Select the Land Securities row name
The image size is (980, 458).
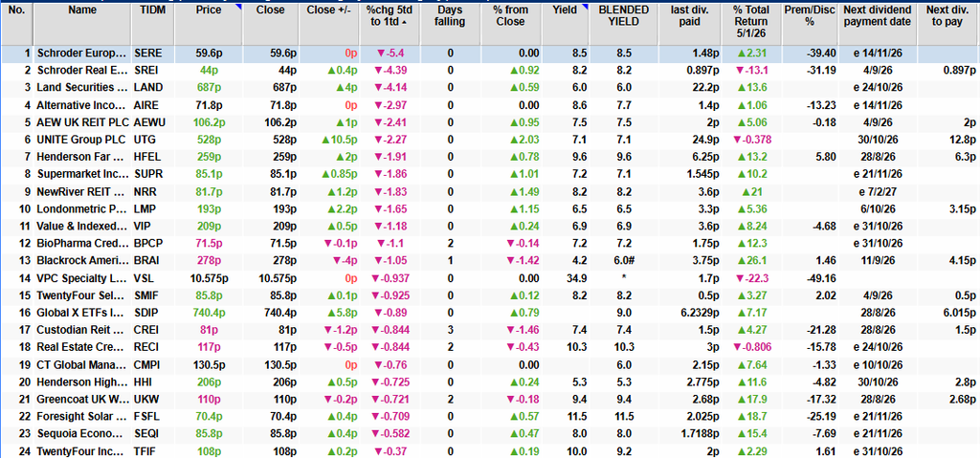(x=82, y=87)
